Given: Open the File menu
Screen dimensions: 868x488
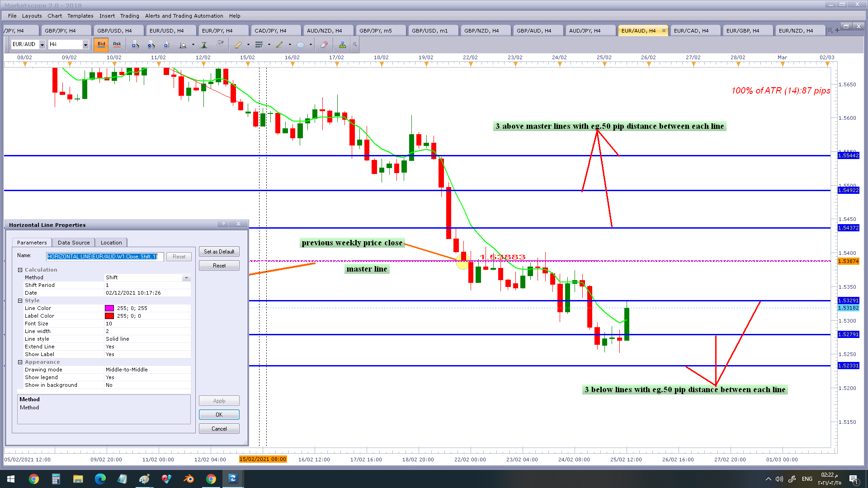Looking at the screenshot, I should point(12,16).
